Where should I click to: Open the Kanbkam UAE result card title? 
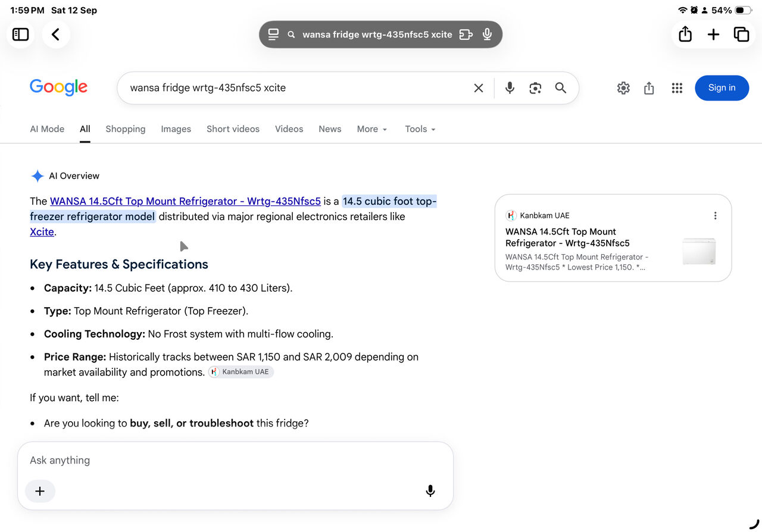pyautogui.click(x=567, y=237)
